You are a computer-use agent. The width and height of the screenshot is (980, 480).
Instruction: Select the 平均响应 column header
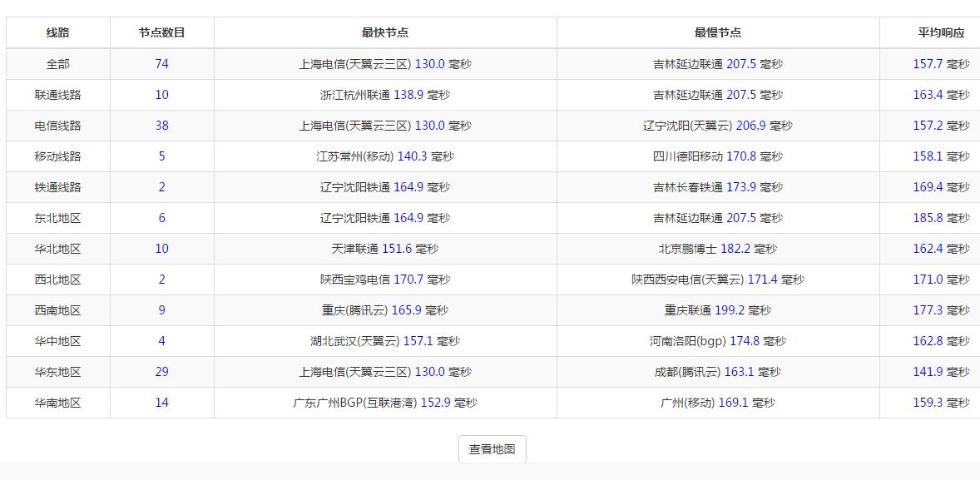pyautogui.click(x=941, y=33)
